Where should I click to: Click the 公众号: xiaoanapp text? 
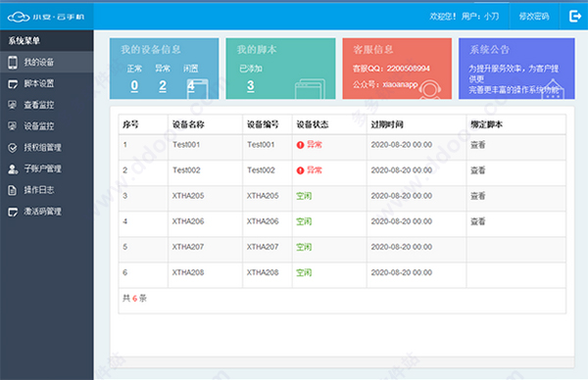click(x=385, y=84)
